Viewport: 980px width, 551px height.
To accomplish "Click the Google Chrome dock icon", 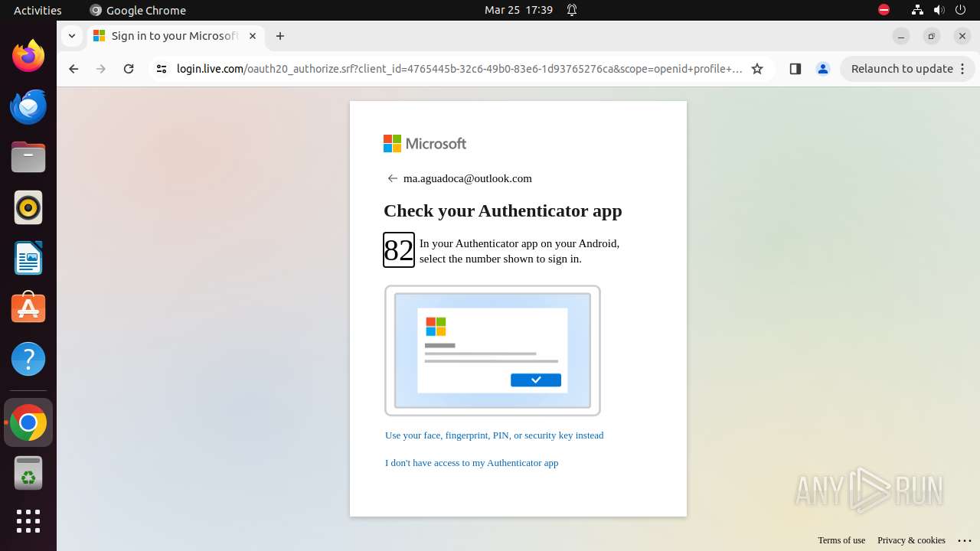I will coord(28,422).
